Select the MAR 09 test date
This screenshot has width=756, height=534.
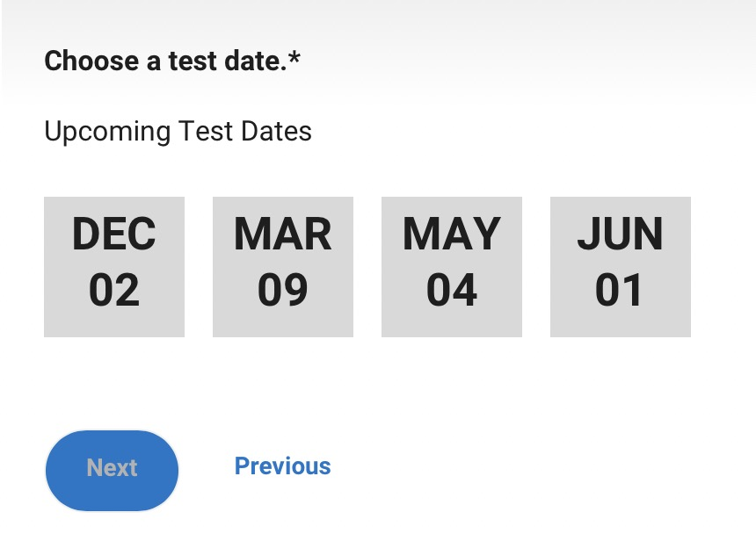pos(283,266)
